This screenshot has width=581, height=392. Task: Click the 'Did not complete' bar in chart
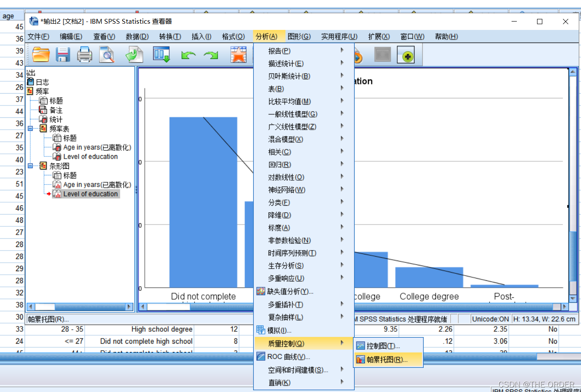pyautogui.click(x=203, y=203)
